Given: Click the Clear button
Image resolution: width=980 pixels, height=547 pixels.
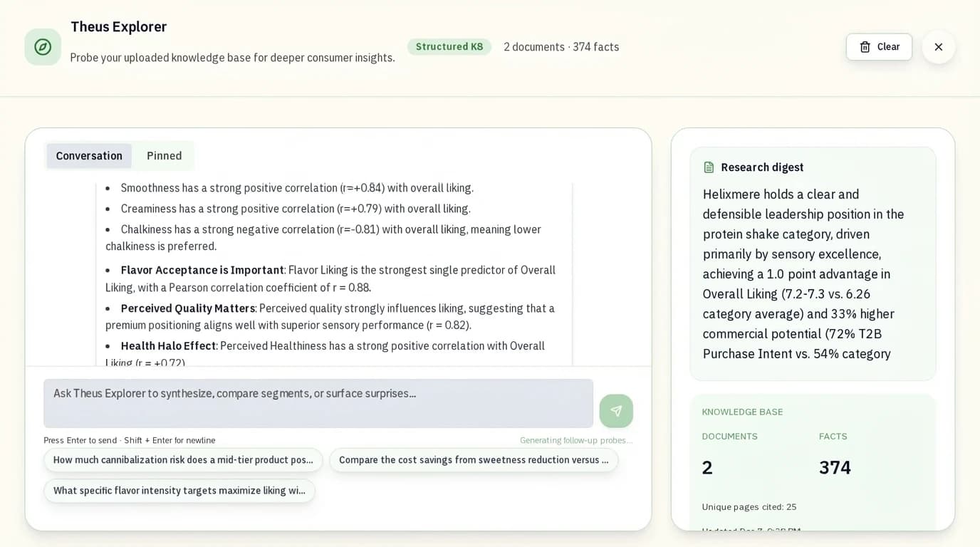Looking at the screenshot, I should coord(879,46).
